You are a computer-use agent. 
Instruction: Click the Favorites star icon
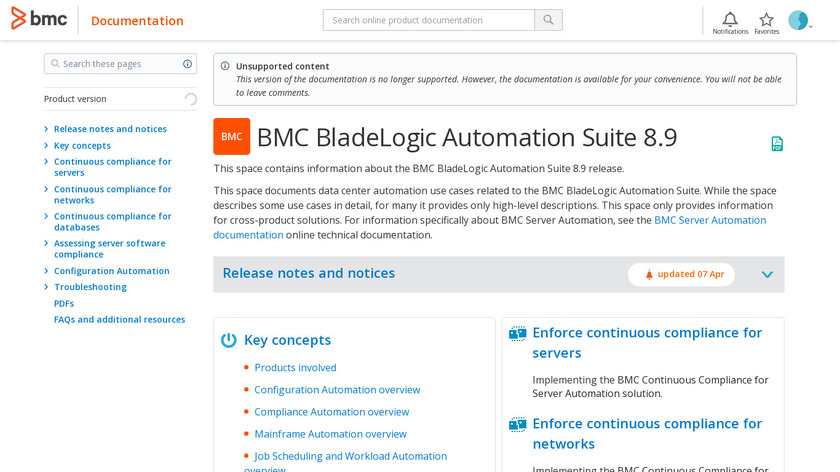tap(766, 20)
